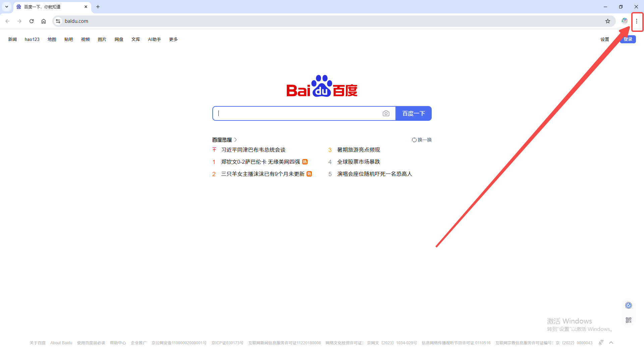Show the QR code icon at right edge
The image size is (644, 349).
point(629,320)
